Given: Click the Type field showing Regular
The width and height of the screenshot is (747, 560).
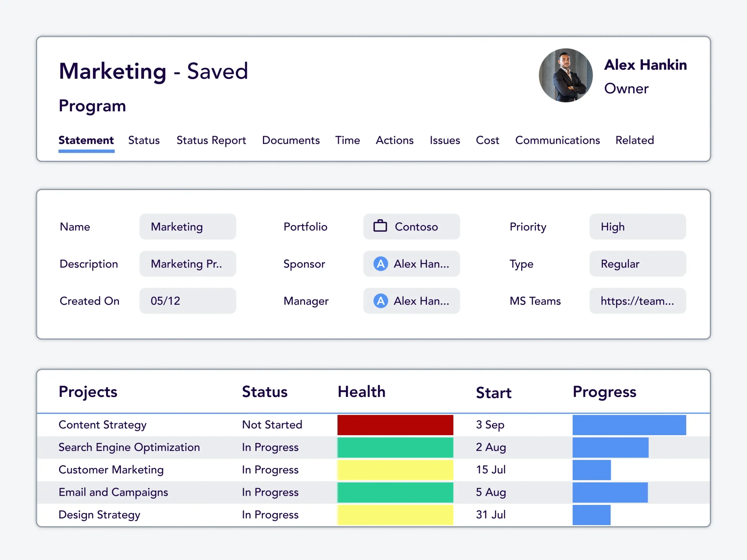Looking at the screenshot, I should (637, 264).
